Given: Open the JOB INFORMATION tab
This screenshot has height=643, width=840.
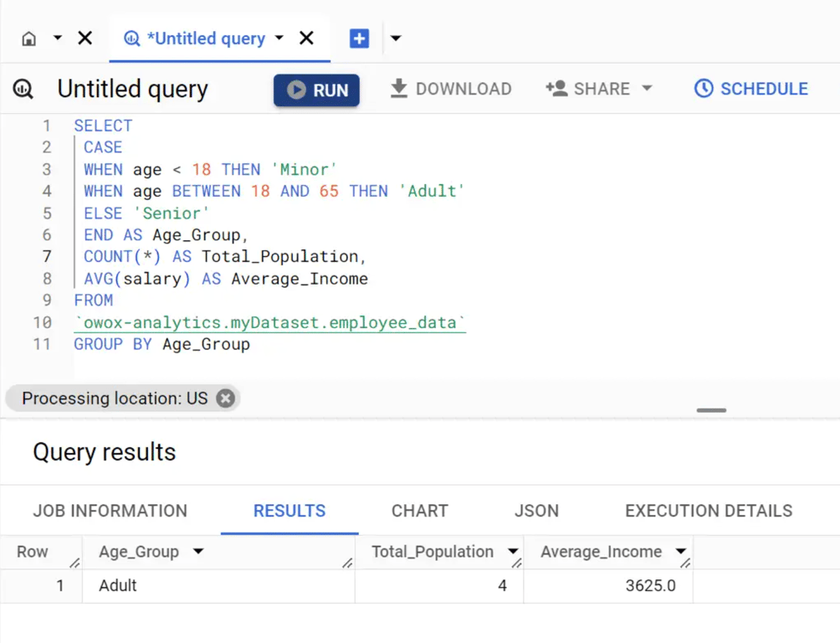Looking at the screenshot, I should click(x=110, y=511).
